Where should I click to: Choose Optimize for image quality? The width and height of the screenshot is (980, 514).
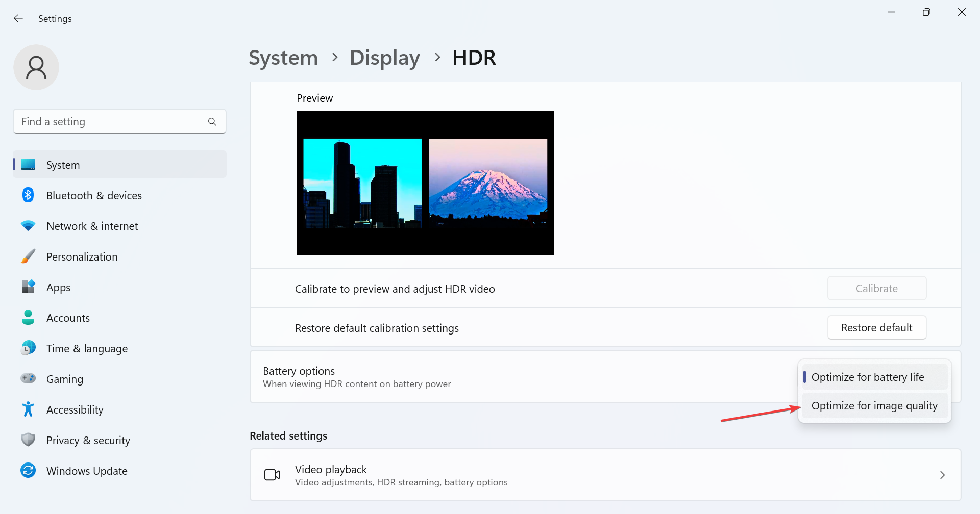[x=875, y=405]
